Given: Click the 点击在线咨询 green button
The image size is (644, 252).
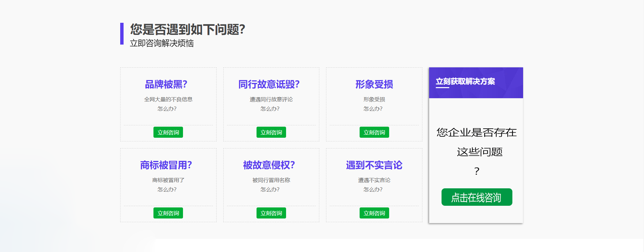Looking at the screenshot, I should (477, 197).
